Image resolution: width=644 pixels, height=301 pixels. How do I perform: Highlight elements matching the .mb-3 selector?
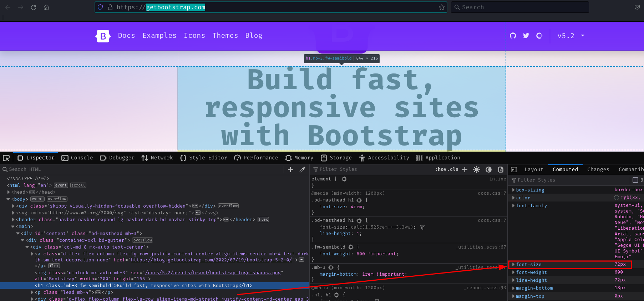pyautogui.click(x=331, y=267)
